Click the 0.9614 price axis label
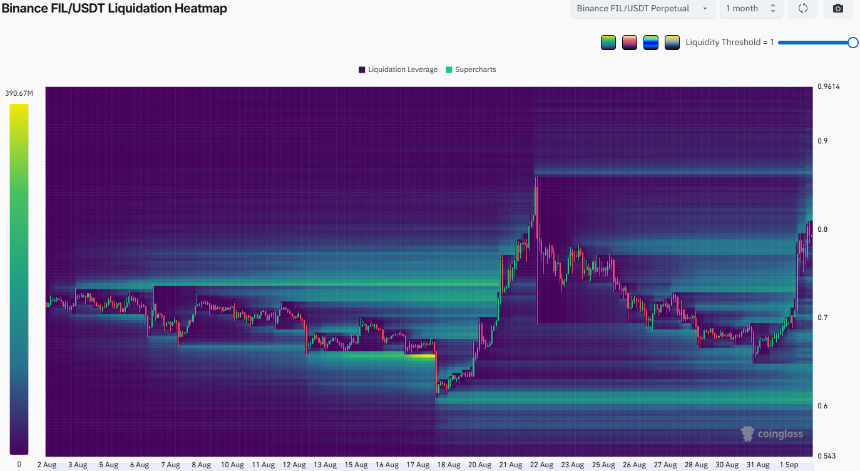Image resolution: width=860 pixels, height=471 pixels. (x=828, y=87)
